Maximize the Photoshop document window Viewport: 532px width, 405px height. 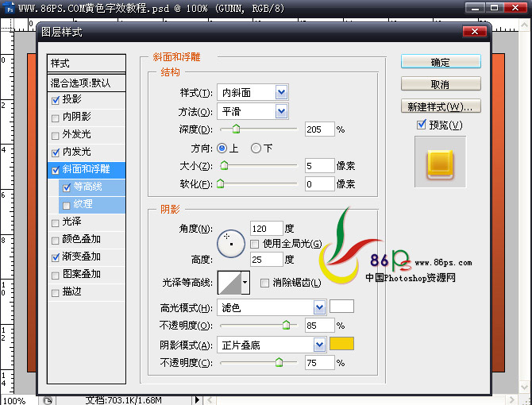495,7
